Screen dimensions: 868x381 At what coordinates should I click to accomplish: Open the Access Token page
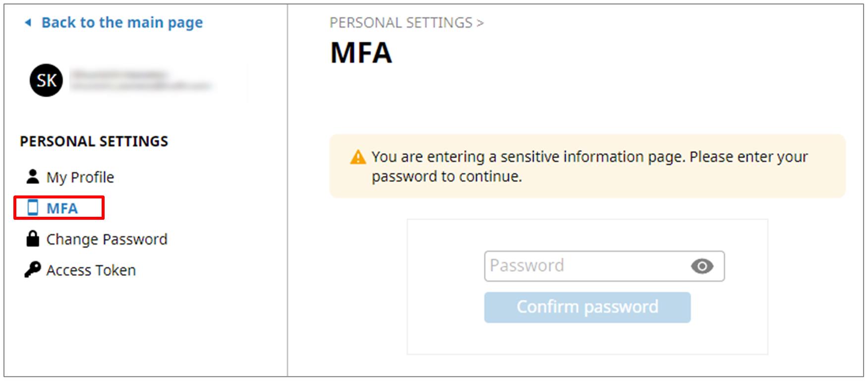click(x=91, y=270)
